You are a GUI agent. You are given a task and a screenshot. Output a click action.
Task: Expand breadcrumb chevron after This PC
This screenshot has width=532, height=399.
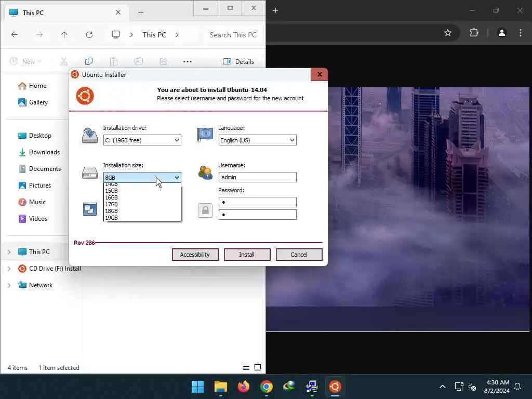pos(177,35)
